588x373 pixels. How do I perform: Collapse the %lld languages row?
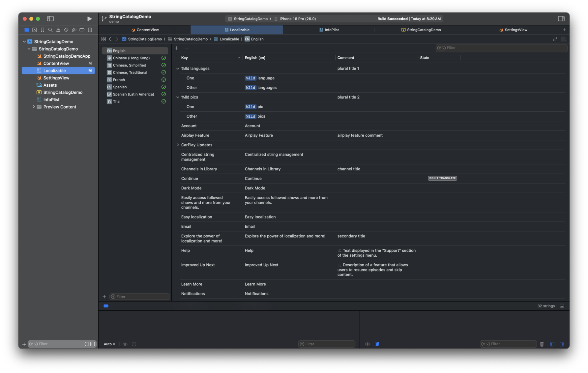click(178, 69)
